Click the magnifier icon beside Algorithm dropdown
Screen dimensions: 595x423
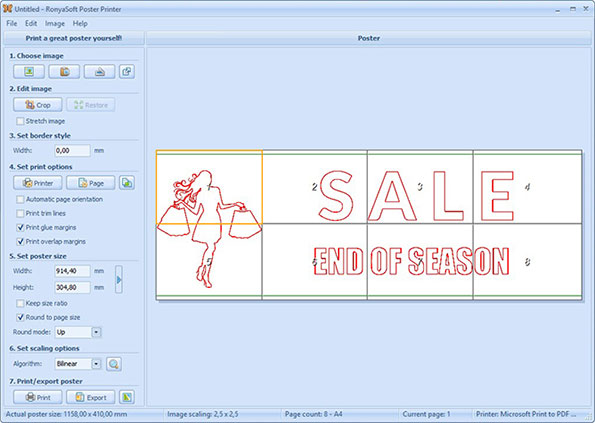[113, 364]
